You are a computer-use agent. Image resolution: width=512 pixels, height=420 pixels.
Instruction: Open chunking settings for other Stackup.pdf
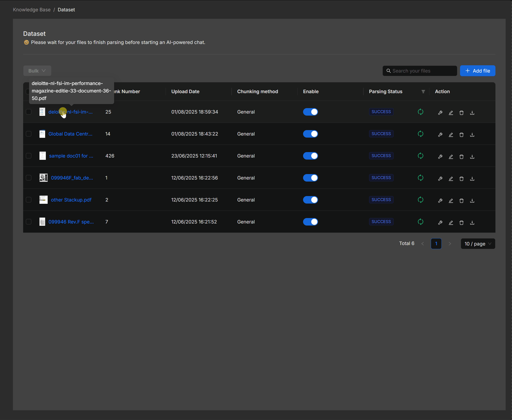440,201
